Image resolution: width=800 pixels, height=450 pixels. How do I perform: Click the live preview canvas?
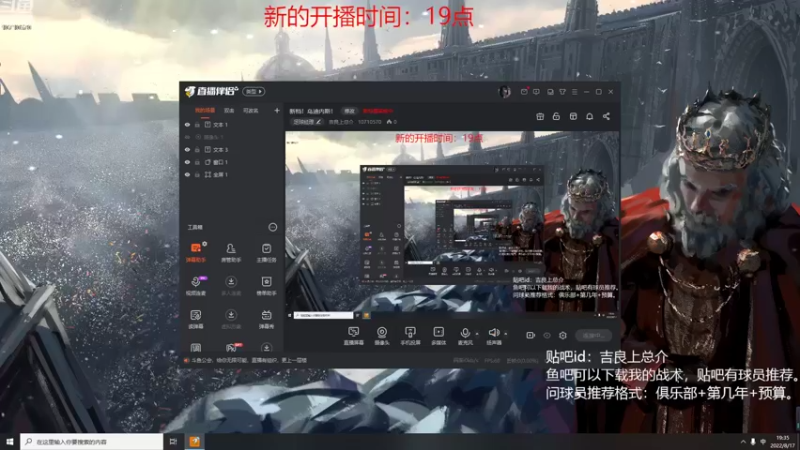click(452, 225)
